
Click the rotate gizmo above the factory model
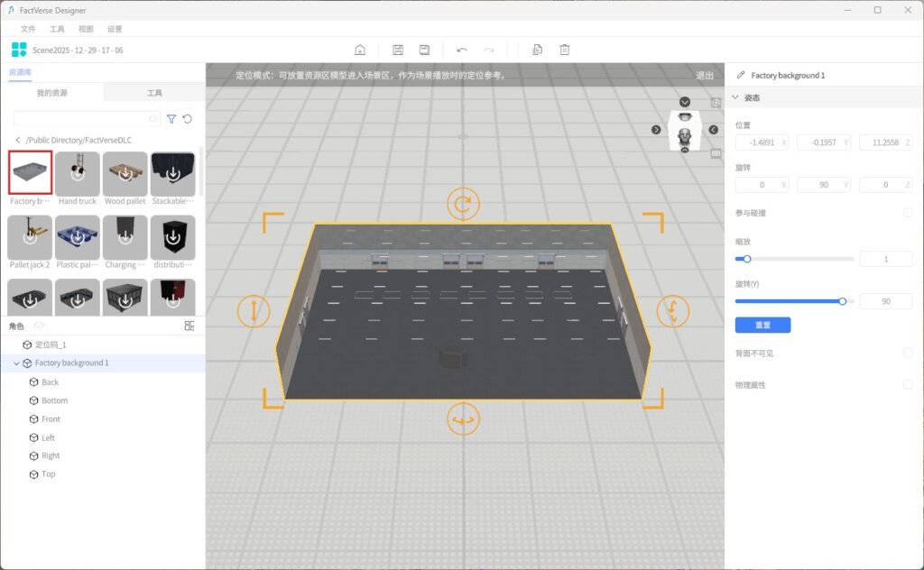click(x=463, y=204)
